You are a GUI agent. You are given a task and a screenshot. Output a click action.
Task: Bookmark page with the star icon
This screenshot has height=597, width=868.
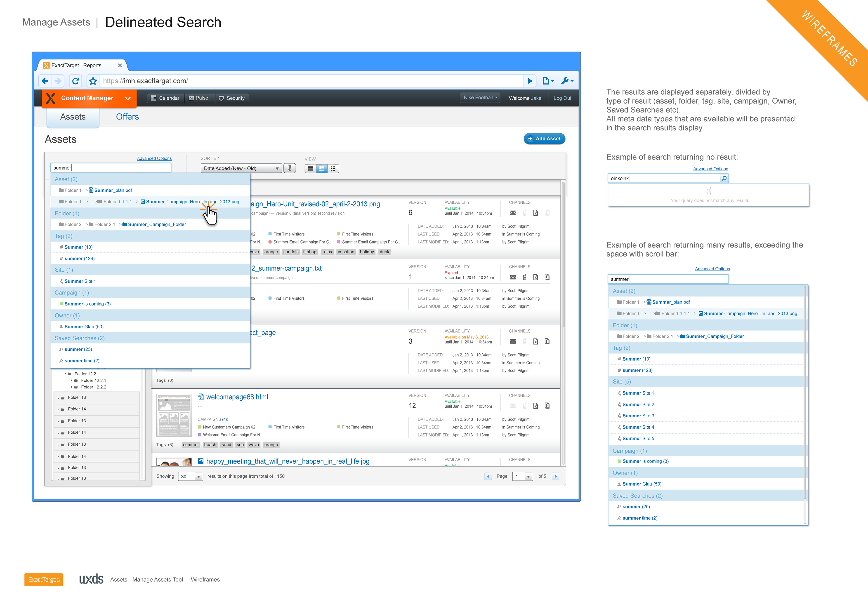tap(93, 81)
